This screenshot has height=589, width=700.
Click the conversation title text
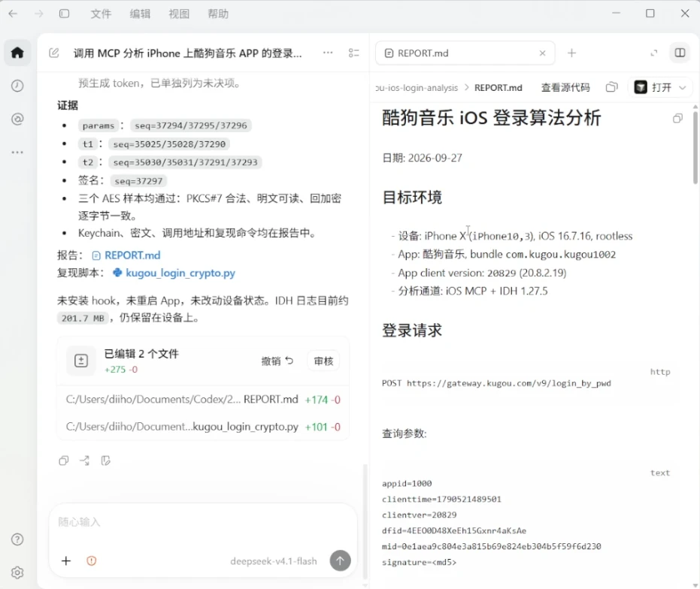187,53
